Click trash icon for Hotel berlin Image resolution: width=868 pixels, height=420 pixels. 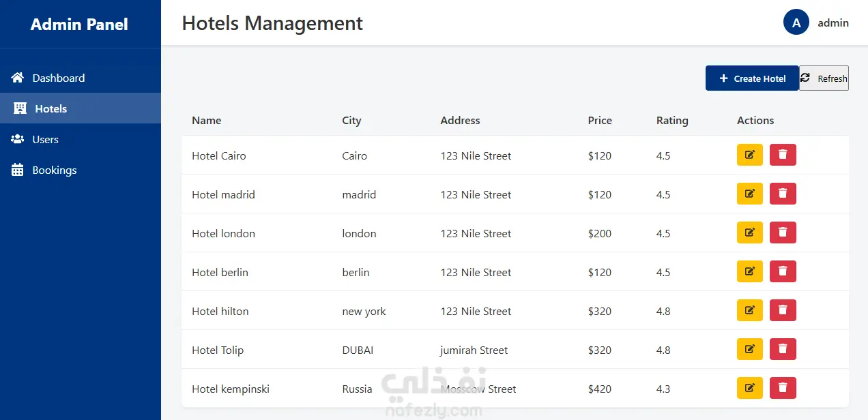783,271
